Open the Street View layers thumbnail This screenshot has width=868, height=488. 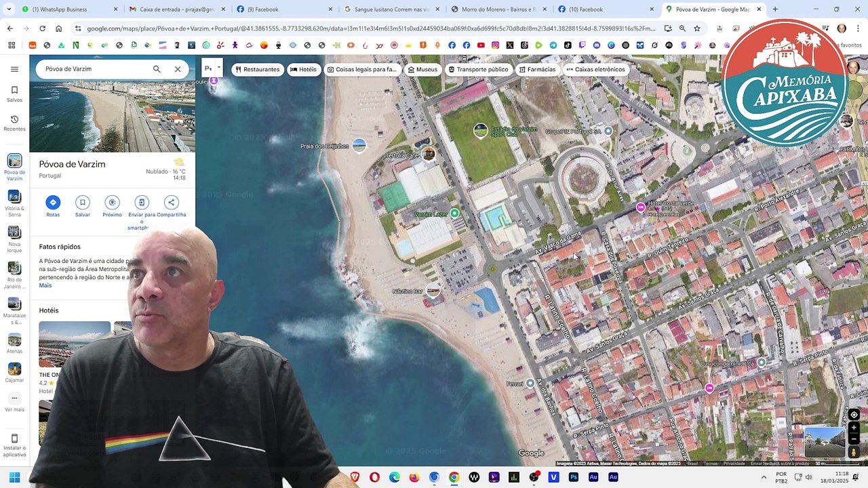point(825,443)
